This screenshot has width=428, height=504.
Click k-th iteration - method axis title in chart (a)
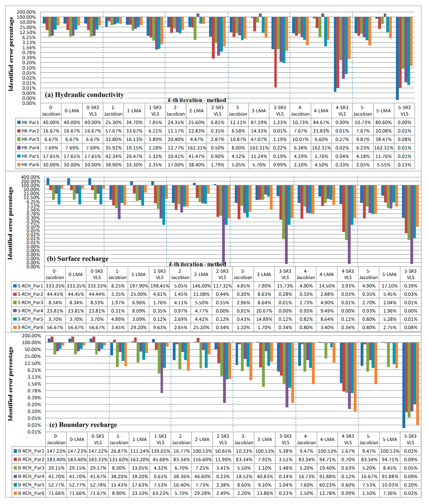197,100
